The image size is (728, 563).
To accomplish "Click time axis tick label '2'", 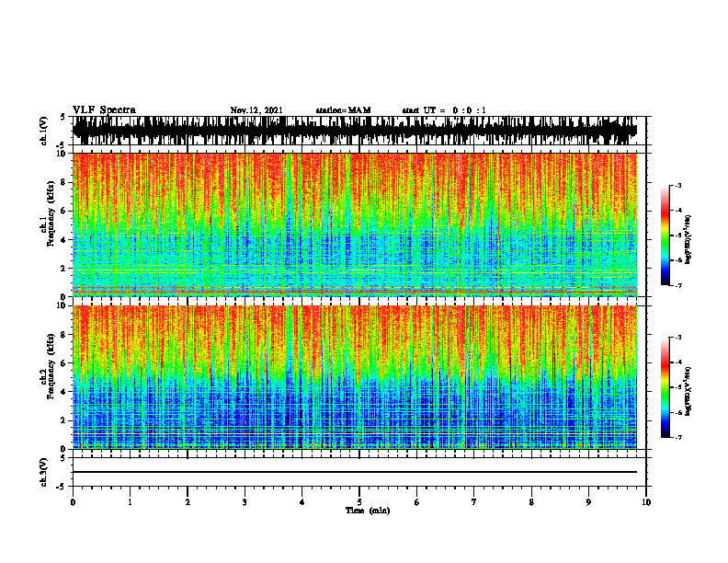I will (188, 502).
